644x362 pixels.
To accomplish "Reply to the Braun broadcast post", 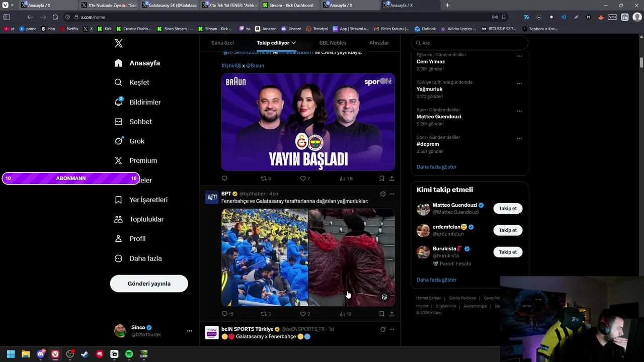I will [224, 178].
